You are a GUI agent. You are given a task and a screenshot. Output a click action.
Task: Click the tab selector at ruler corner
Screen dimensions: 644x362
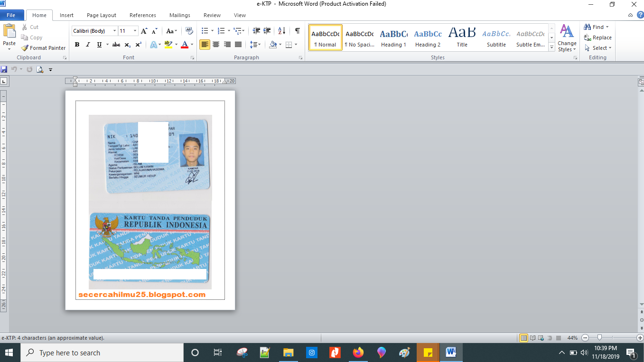[x=4, y=81]
